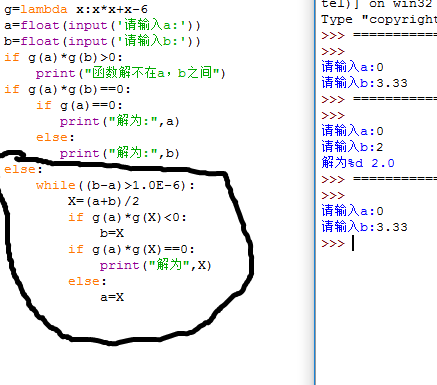437x385 pixels.
Task: Click 'if g(a)*g(X)<0:' inside loop
Action: pyautogui.click(x=127, y=217)
